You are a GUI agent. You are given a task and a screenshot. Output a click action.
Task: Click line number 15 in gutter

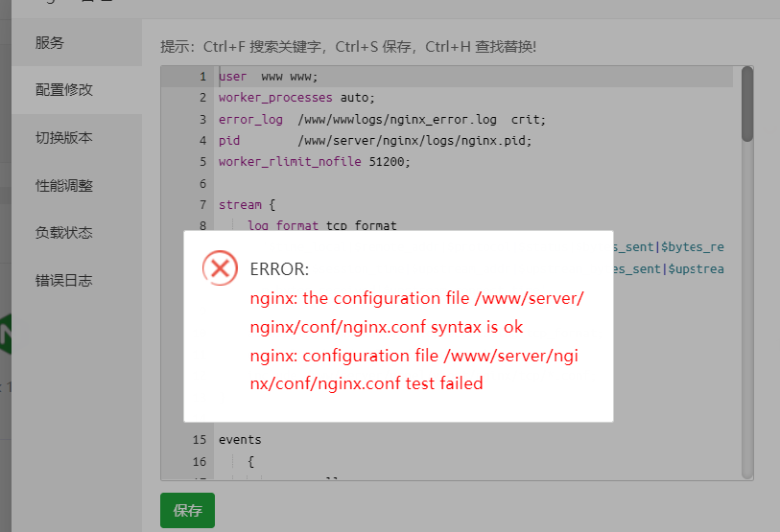click(x=200, y=440)
